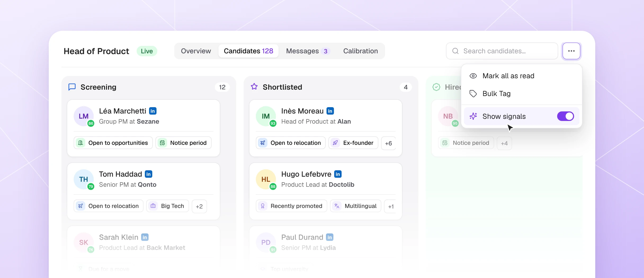
Task: Expand the +4 signals in the Hired column
Action: (x=504, y=143)
